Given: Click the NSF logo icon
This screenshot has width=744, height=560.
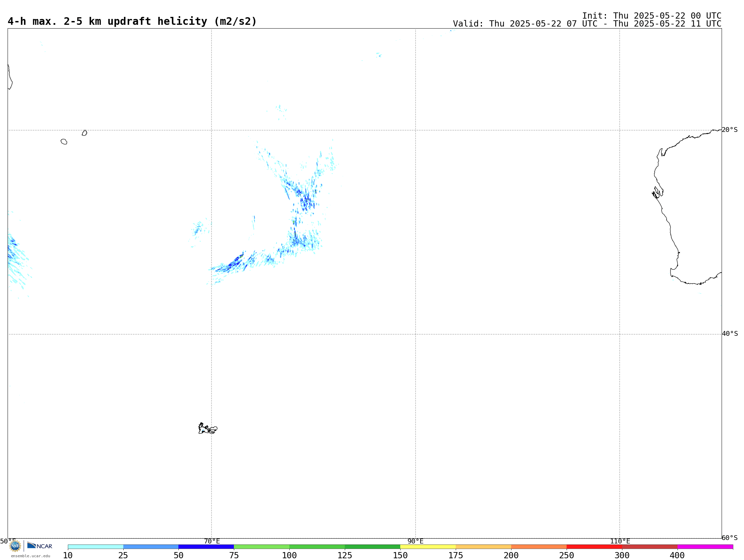Looking at the screenshot, I should pyautogui.click(x=15, y=546).
